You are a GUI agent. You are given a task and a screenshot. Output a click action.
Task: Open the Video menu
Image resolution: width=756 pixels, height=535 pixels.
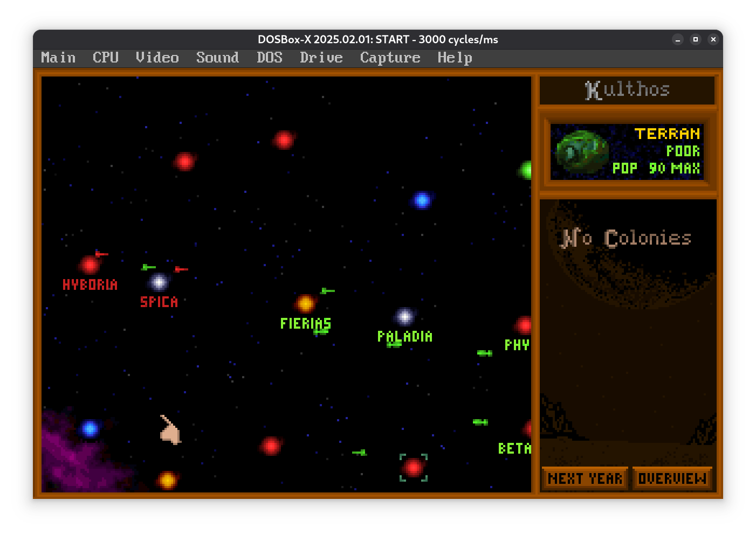(x=157, y=58)
